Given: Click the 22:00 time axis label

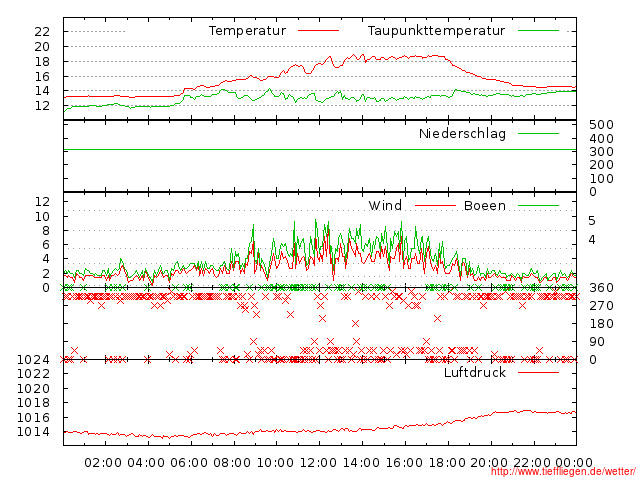Looking at the screenshot, I should click(x=532, y=463).
